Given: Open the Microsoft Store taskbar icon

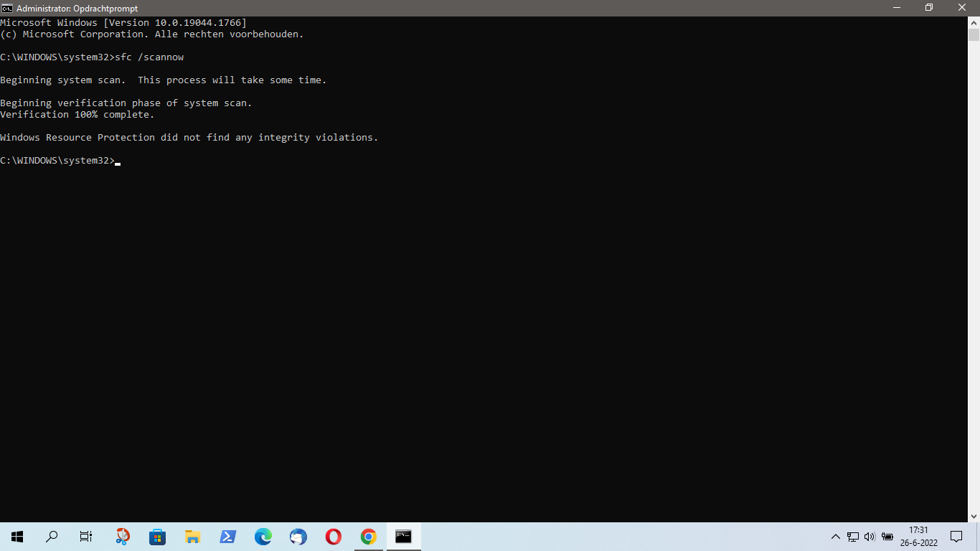Looking at the screenshot, I should coord(157,537).
